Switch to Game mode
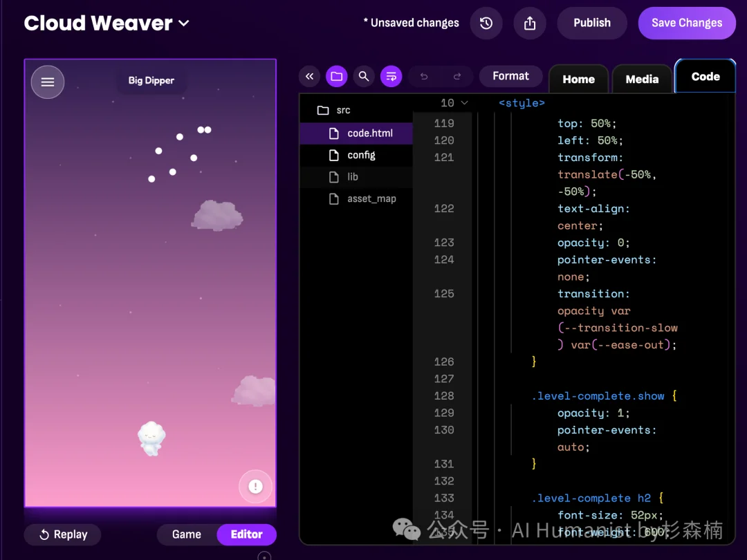 187,534
